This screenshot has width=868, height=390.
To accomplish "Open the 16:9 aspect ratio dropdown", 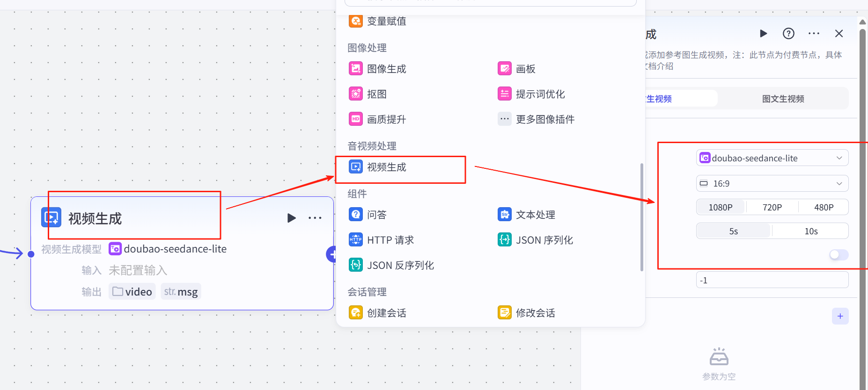I will [x=772, y=183].
